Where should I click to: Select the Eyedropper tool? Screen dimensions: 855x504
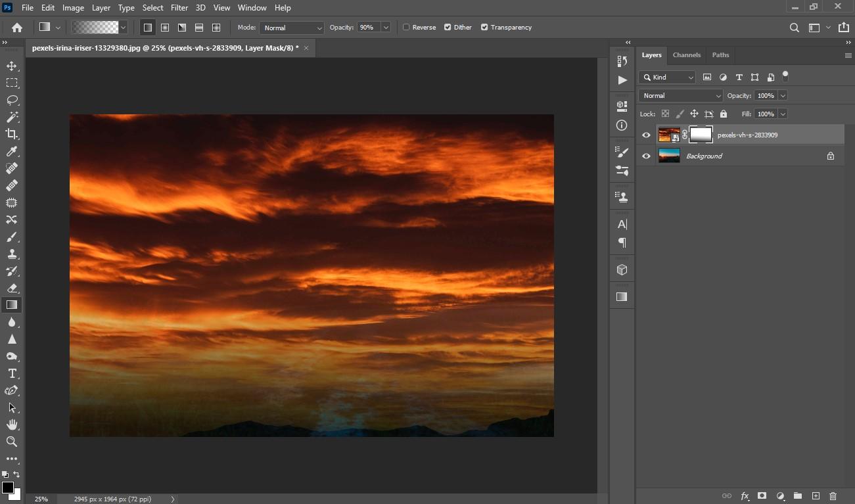tap(12, 151)
